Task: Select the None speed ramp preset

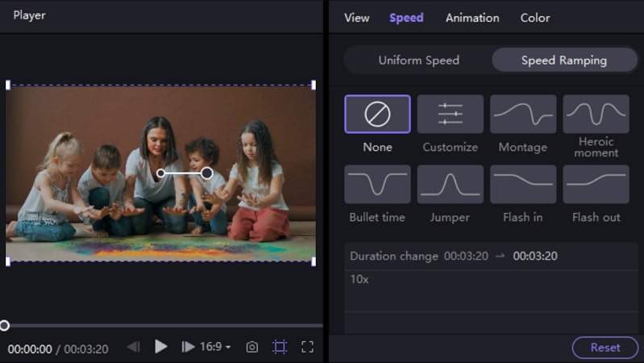Action: point(377,115)
